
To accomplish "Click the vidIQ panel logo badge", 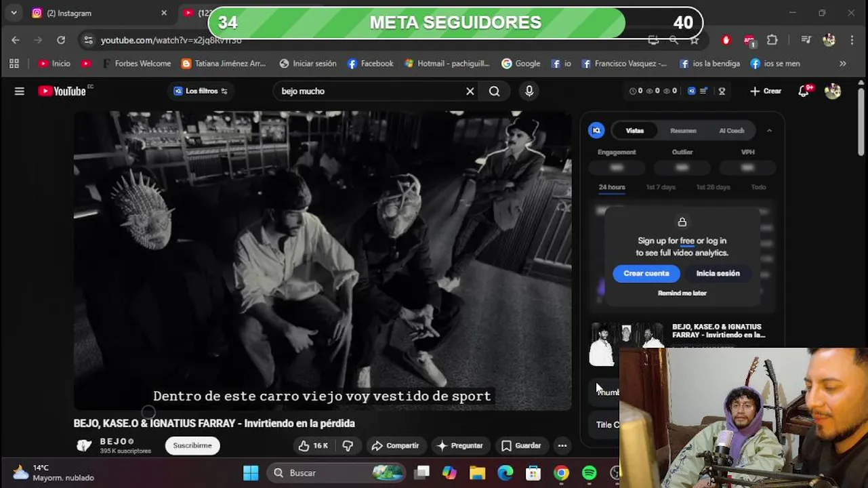I will pos(596,130).
